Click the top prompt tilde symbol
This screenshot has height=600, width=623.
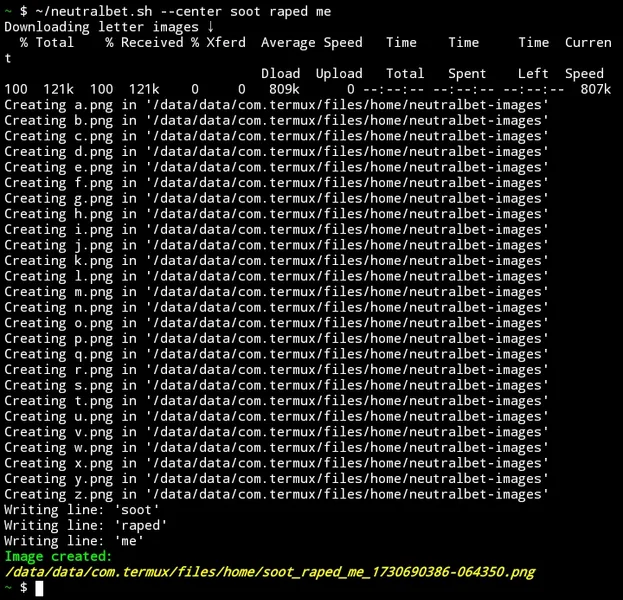[x=8, y=11]
